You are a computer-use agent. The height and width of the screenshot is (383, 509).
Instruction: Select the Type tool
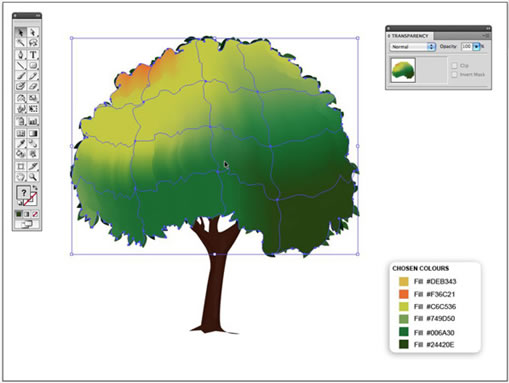[33, 55]
